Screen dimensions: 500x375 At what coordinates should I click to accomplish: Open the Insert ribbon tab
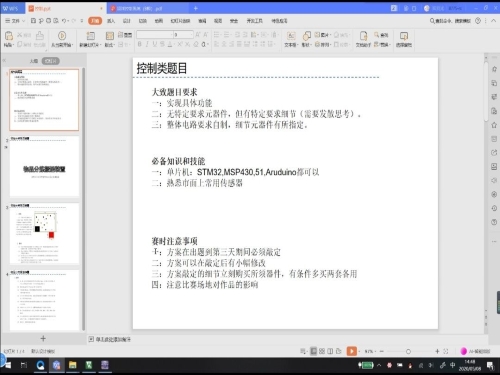(111, 21)
